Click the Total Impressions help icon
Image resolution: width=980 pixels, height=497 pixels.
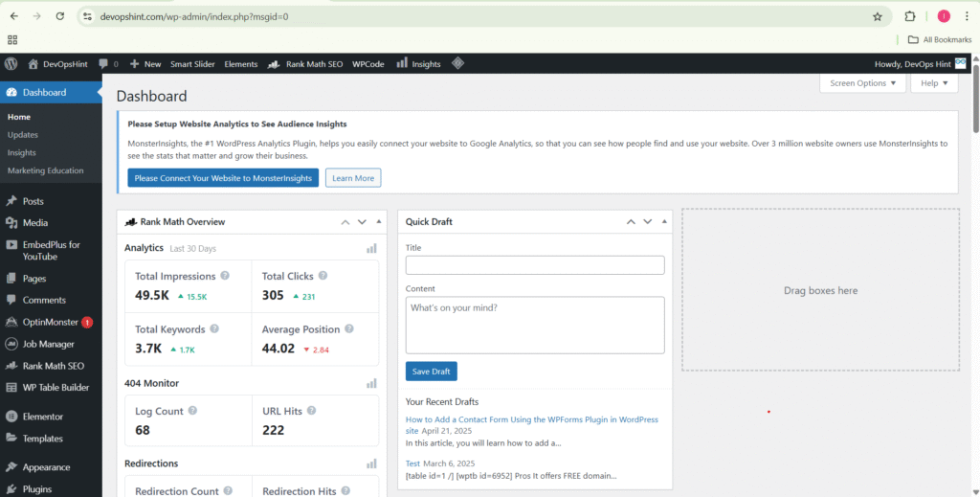coord(225,276)
